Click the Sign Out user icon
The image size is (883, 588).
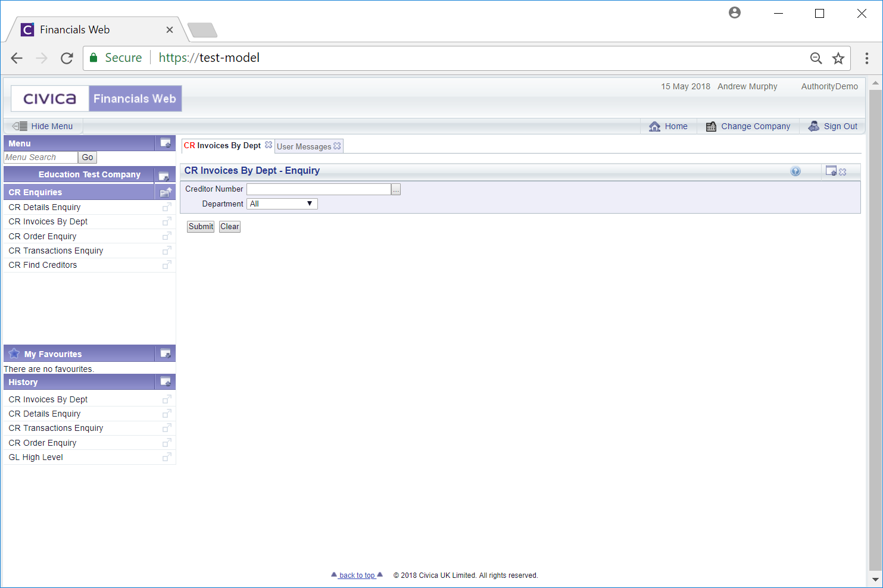[x=813, y=126]
